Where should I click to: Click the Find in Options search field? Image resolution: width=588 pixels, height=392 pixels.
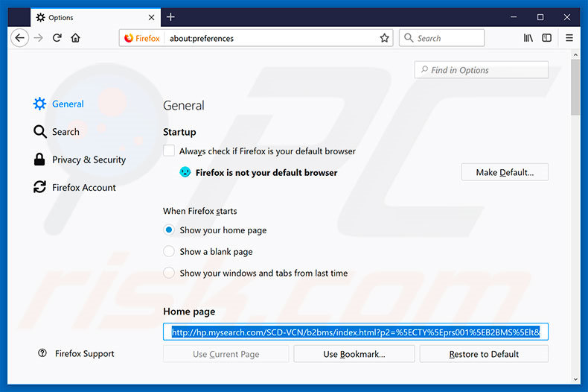[x=482, y=70]
